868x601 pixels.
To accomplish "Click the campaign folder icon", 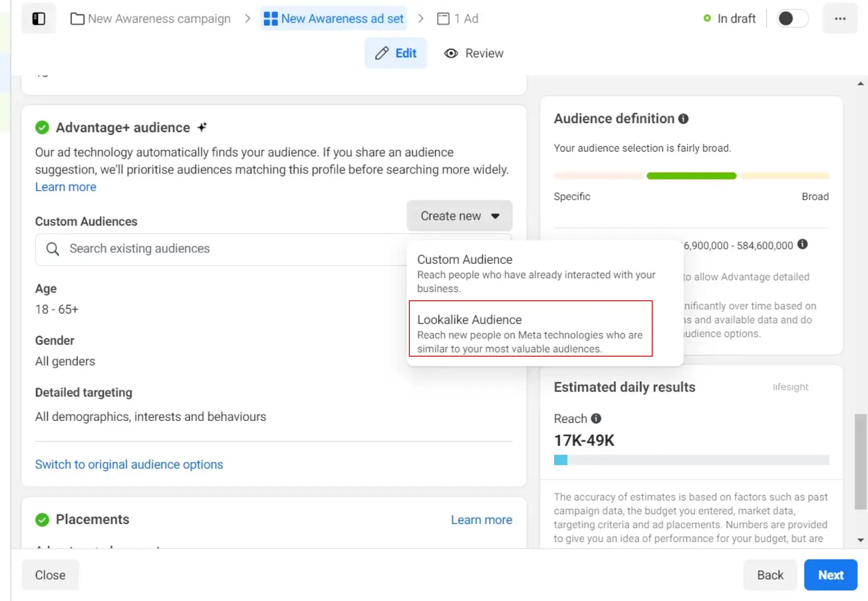I will click(78, 19).
